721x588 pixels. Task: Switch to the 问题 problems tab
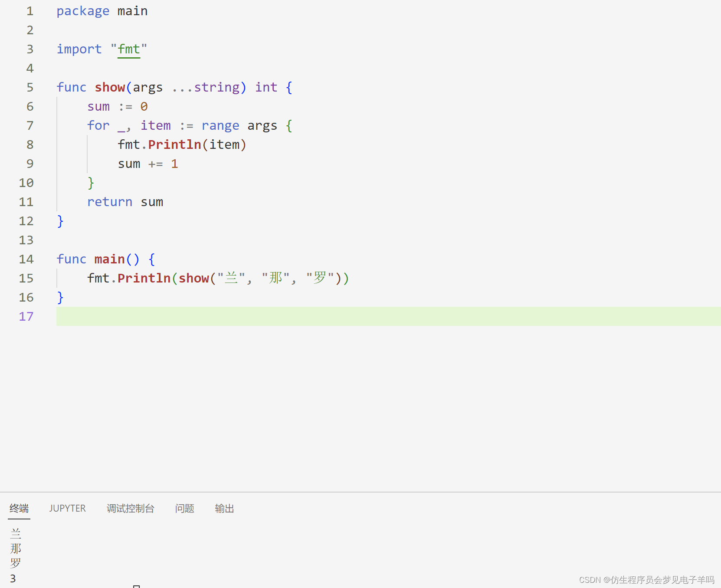pyautogui.click(x=184, y=508)
